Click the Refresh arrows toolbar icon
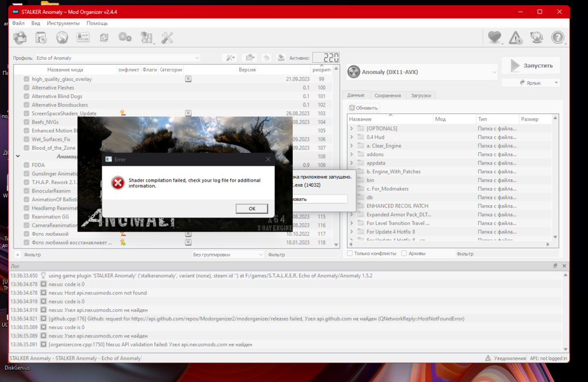 [x=104, y=38]
